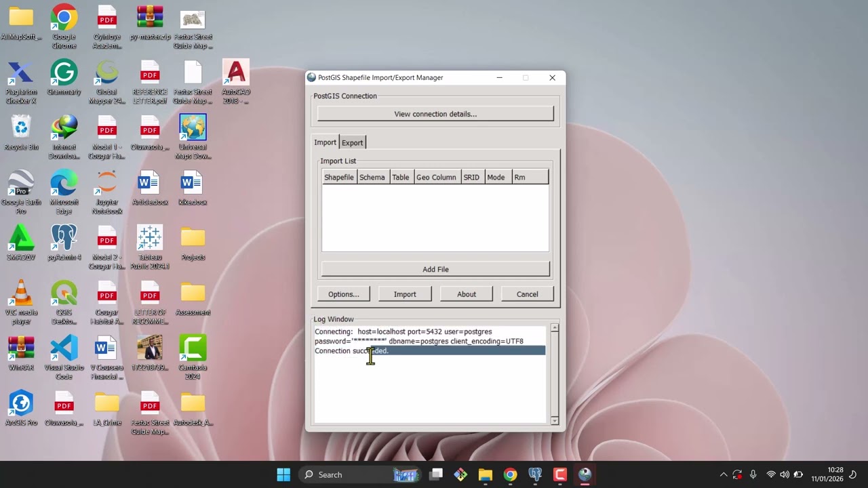Click the log window scroll-down arrow

pos(555,420)
